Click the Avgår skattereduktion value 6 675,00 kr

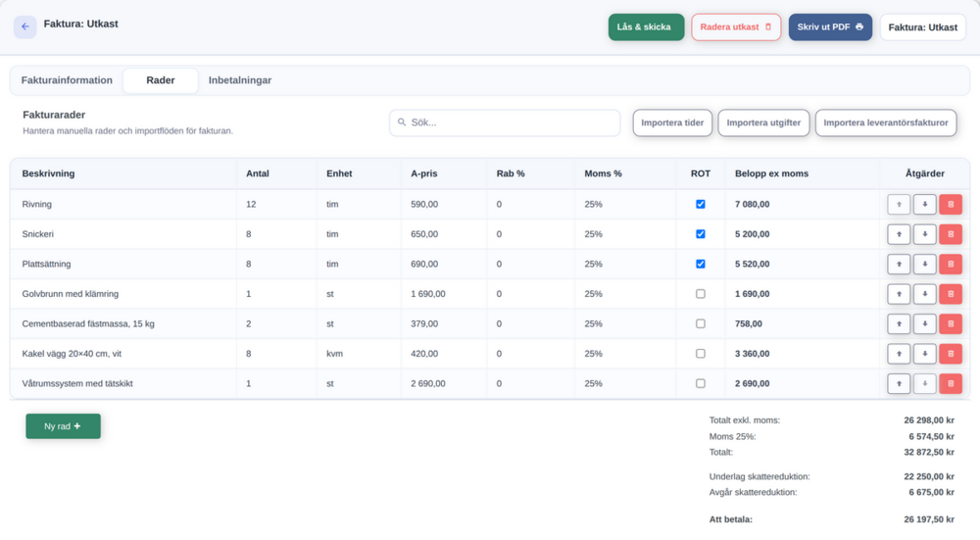click(x=931, y=493)
